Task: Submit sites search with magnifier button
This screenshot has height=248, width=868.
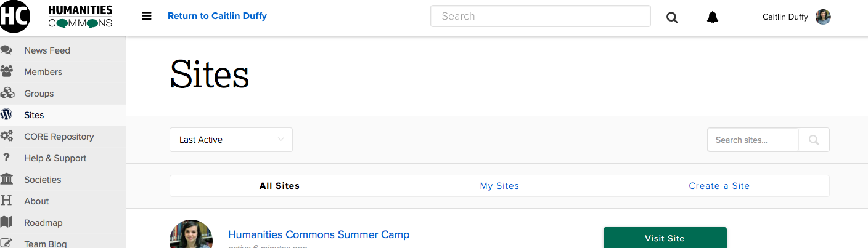Action: pos(814,140)
